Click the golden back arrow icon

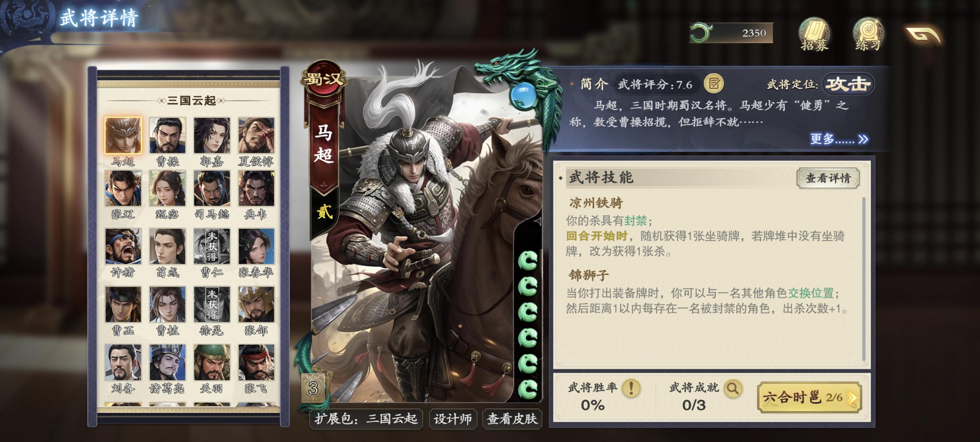[x=923, y=35]
